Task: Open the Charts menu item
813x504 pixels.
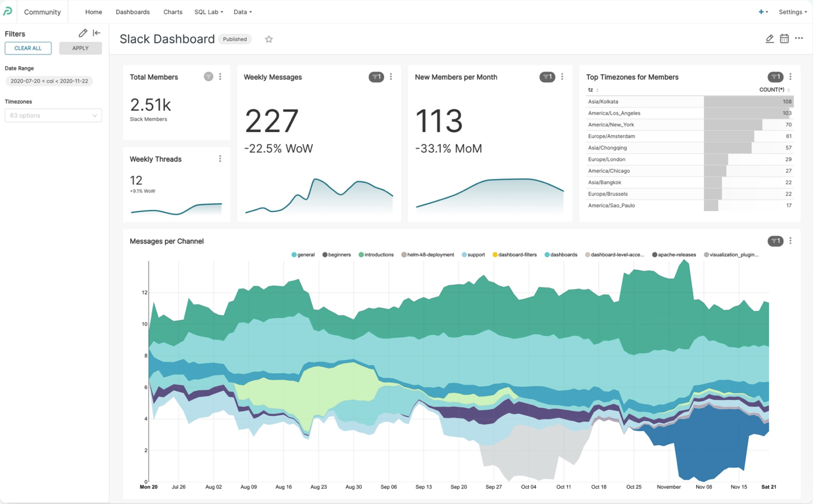Action: coord(173,12)
